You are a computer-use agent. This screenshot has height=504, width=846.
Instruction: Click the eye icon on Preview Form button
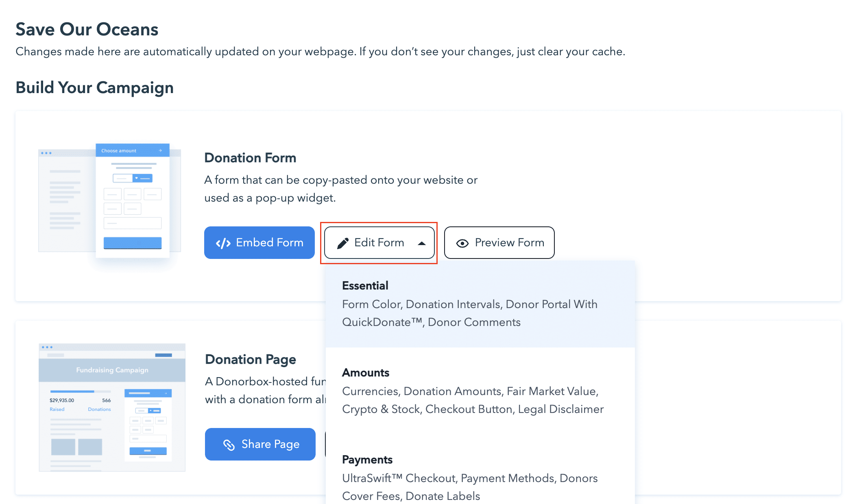click(x=462, y=243)
